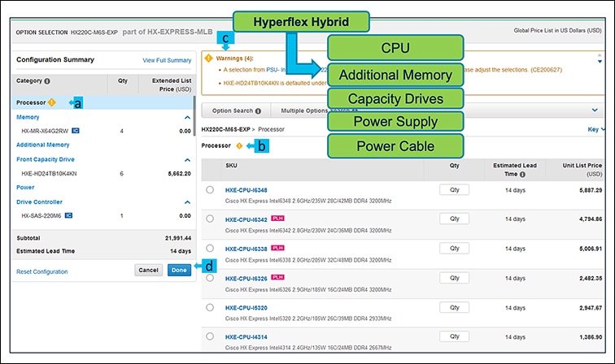615x364 pixels.
Task: Click the PLH badge on HXE-CPU-I6342
Action: [278, 219]
